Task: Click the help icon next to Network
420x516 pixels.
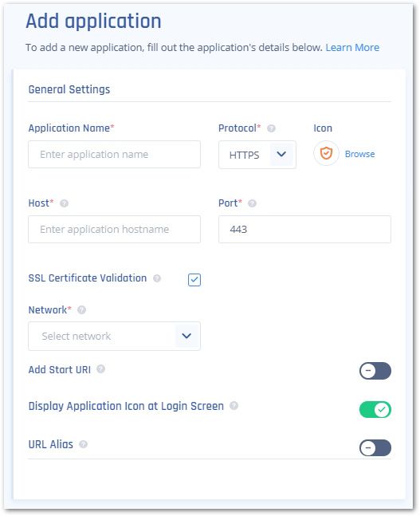Action: click(81, 310)
